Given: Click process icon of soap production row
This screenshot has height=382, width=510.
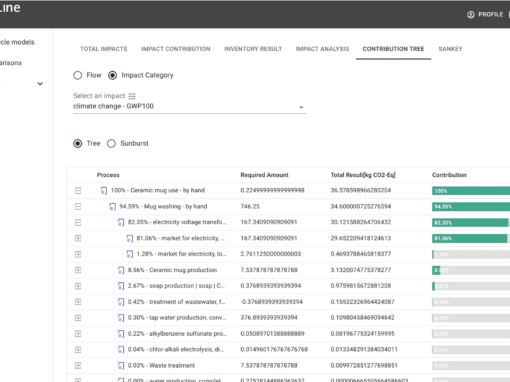Looking at the screenshot, I should click(121, 286).
